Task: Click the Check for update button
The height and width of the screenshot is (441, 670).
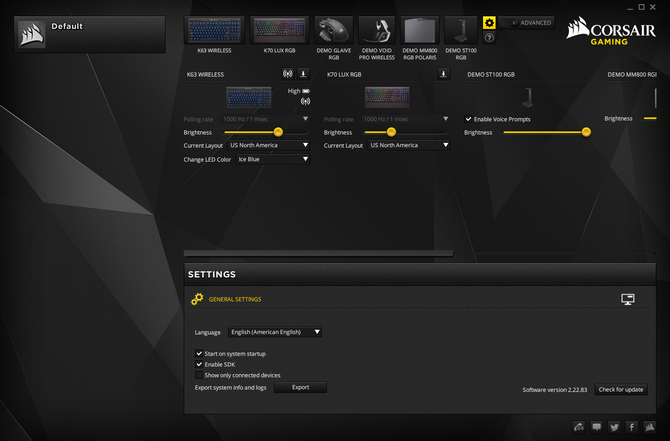Action: 621,389
